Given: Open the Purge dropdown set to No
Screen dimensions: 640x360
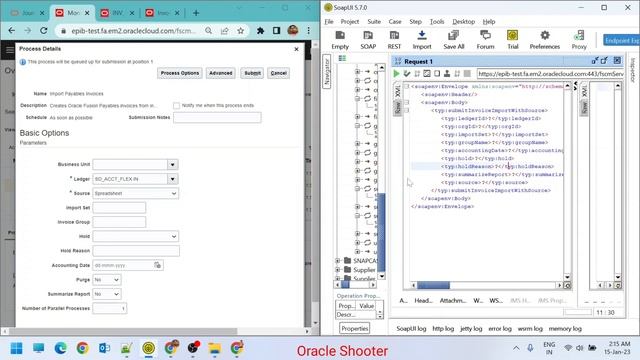Looking at the screenshot, I should 107,280.
